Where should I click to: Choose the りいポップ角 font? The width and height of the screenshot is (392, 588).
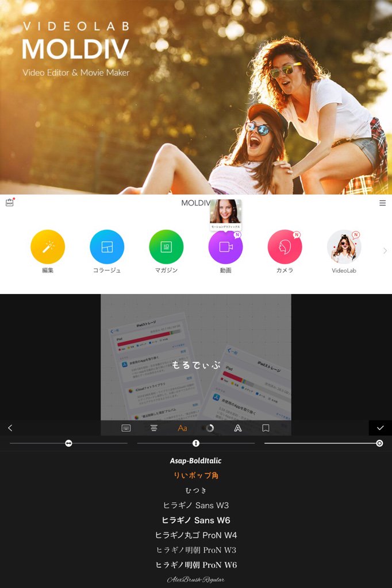(195, 475)
